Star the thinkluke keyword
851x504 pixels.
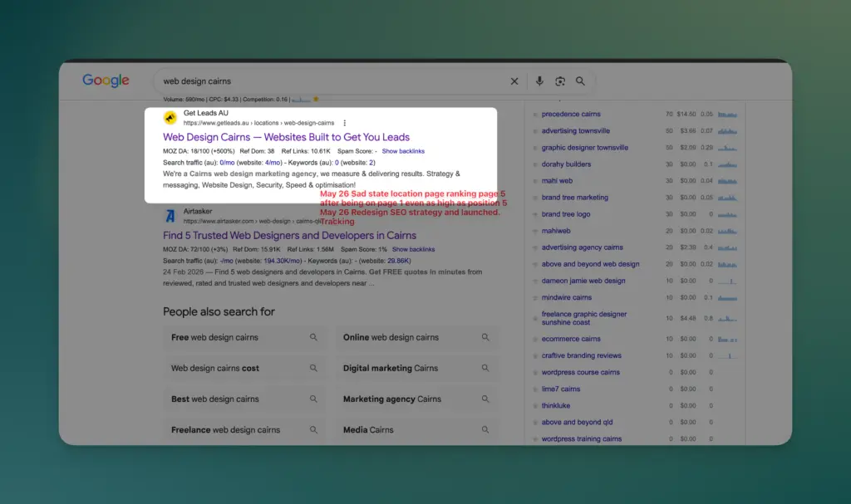[x=535, y=406]
